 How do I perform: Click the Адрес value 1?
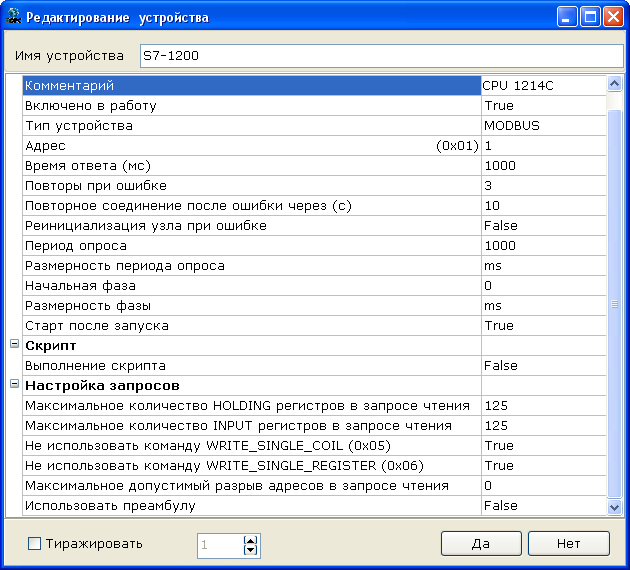click(x=543, y=146)
